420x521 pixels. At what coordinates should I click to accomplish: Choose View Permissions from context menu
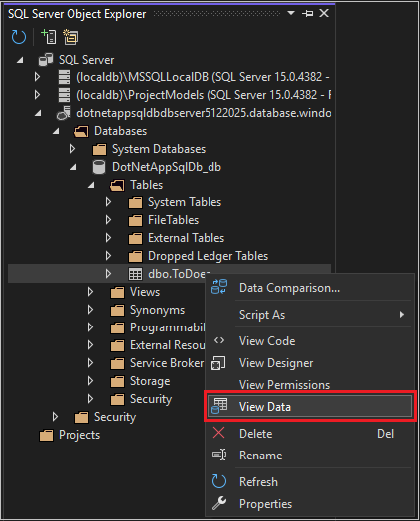click(x=310, y=385)
